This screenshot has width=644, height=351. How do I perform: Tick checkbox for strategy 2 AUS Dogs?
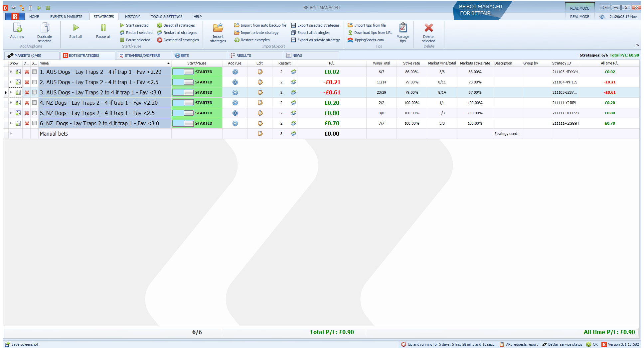tap(35, 82)
